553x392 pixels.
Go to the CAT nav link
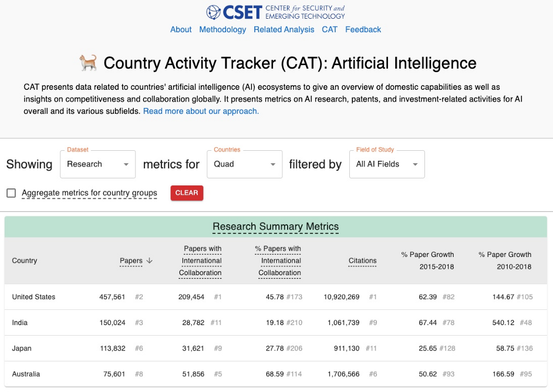pyautogui.click(x=329, y=29)
